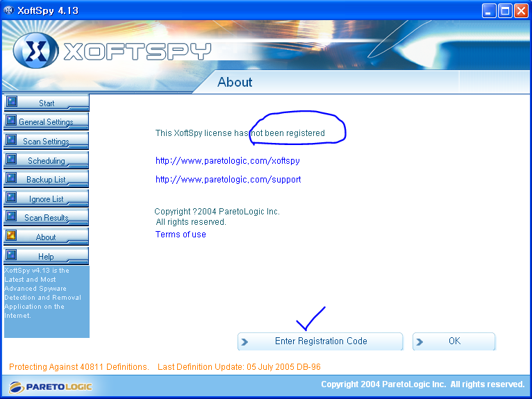The width and height of the screenshot is (532, 399).
Task: Click the ParetoLogic logo in footer
Action: click(x=50, y=387)
